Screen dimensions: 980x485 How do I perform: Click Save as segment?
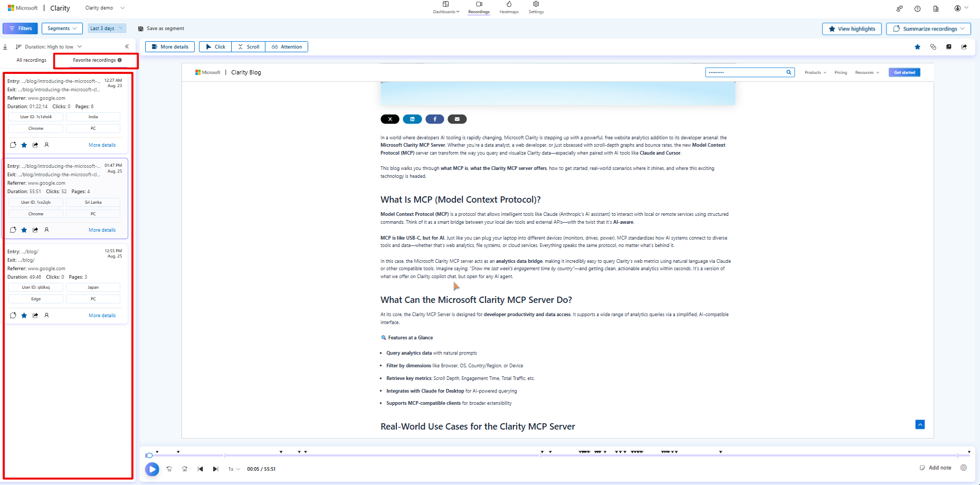point(161,28)
